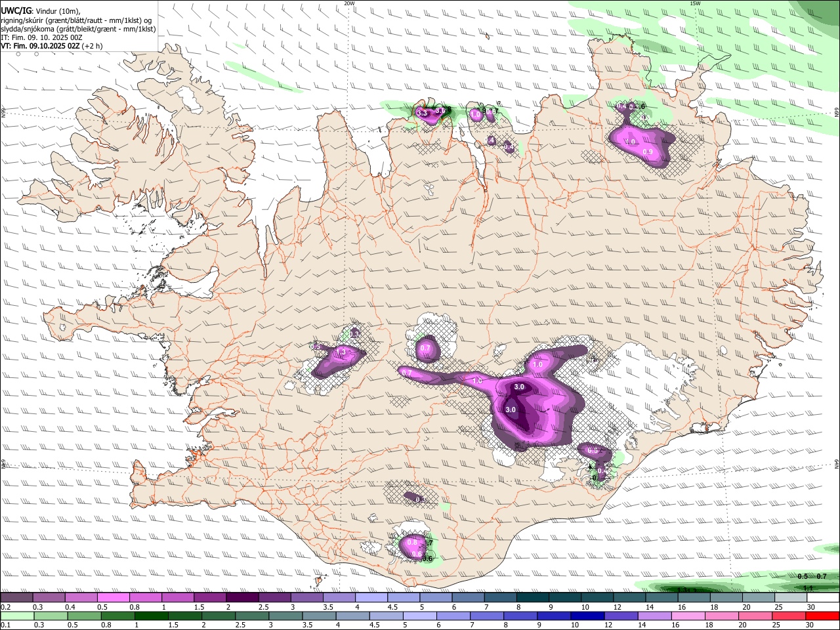Pick palest green rain swatch between 0.1 and 0.3
This screenshot has width=840, height=630.
18,616
